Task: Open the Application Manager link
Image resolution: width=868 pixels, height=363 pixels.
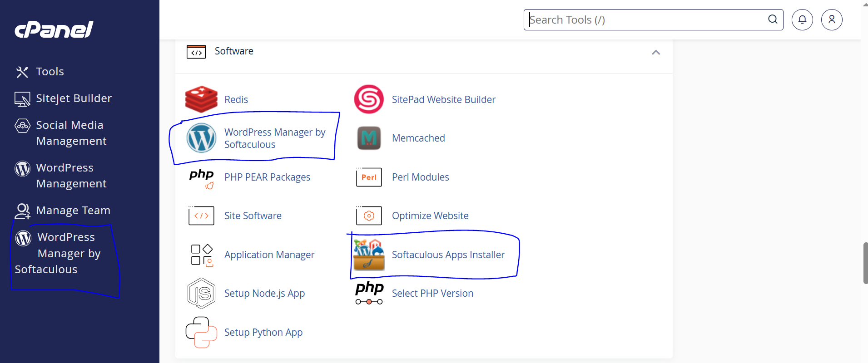Action: click(x=269, y=255)
